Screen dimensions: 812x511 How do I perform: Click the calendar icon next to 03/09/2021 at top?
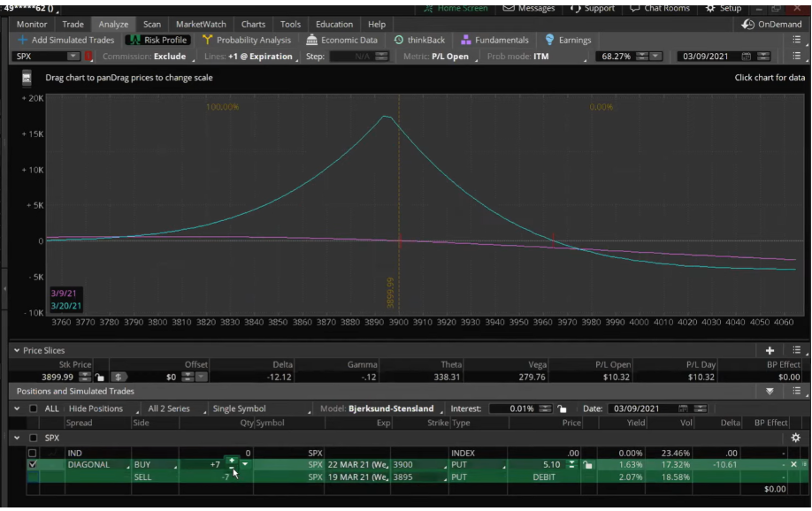pyautogui.click(x=747, y=57)
